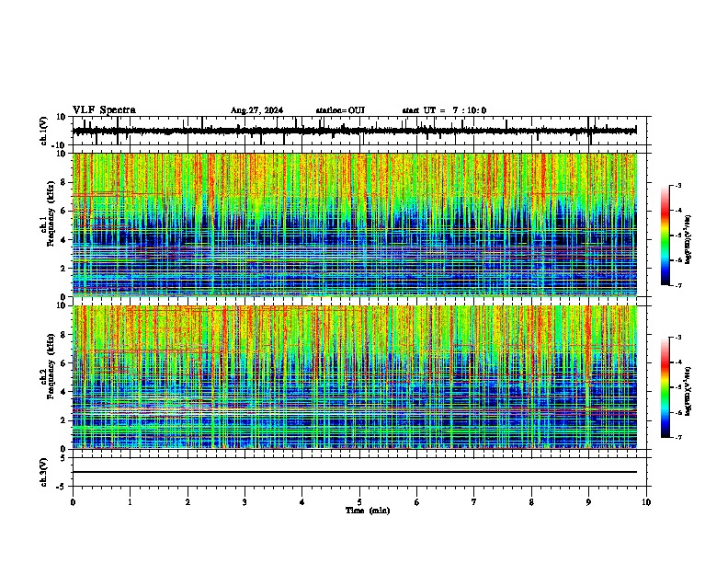Click the time axis tick label '10'
The width and height of the screenshot is (728, 563).
tap(646, 502)
